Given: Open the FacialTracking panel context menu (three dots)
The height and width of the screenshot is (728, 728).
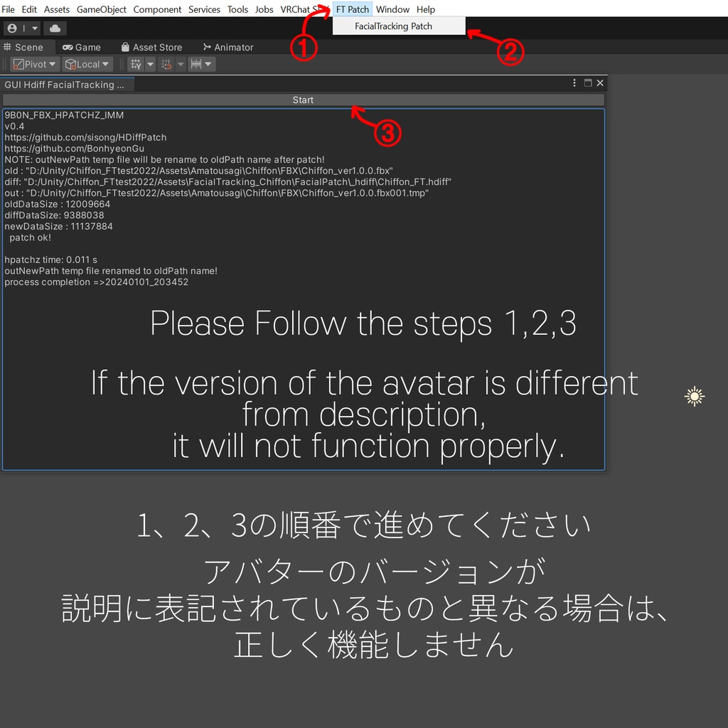Looking at the screenshot, I should tap(574, 82).
